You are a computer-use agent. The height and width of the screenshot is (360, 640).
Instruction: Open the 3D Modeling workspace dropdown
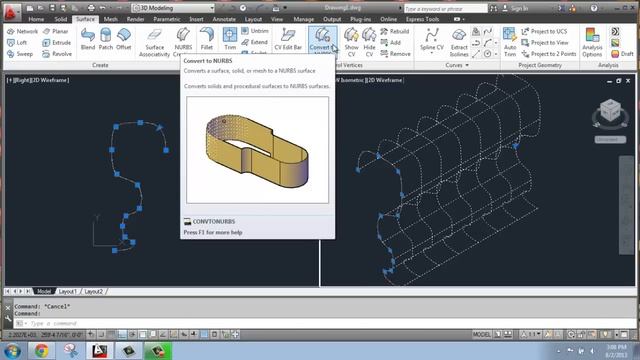(173, 8)
